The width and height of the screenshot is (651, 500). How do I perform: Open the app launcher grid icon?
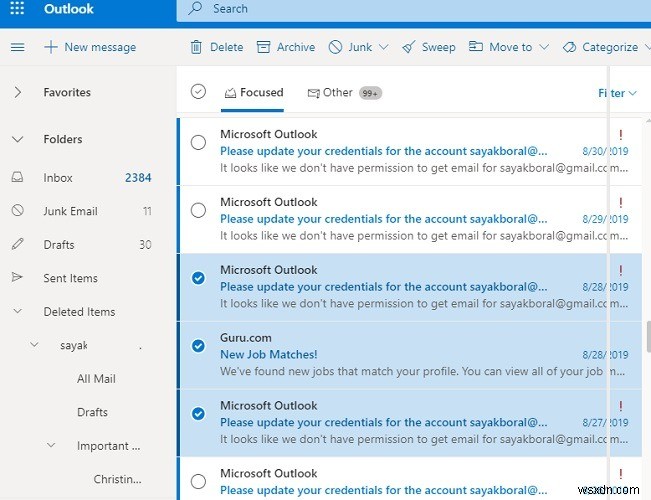click(x=17, y=8)
